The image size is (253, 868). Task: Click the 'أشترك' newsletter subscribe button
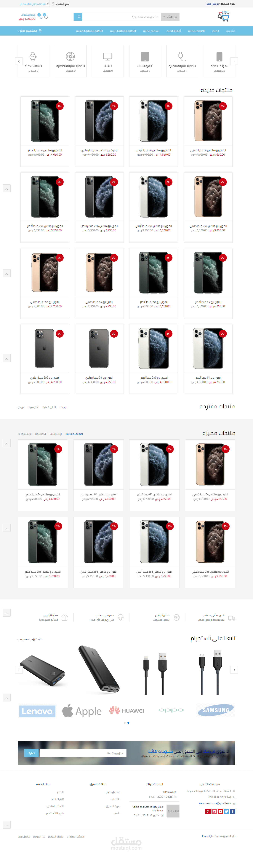coord(31,753)
